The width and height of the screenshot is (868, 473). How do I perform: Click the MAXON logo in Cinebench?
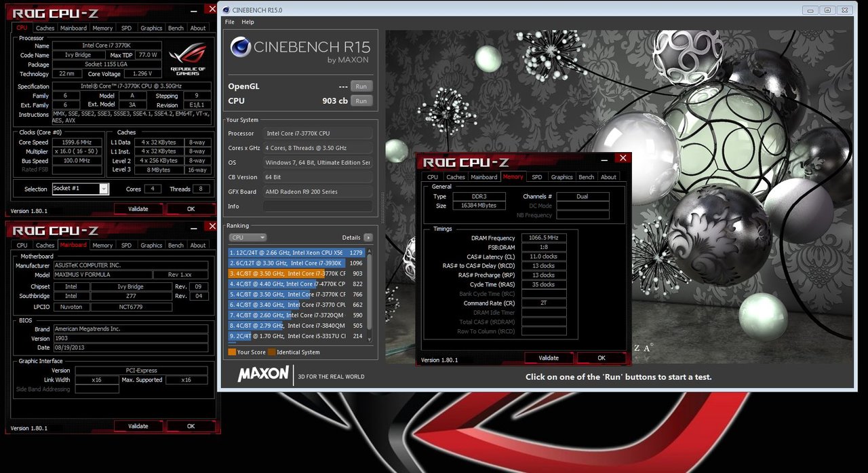[263, 375]
